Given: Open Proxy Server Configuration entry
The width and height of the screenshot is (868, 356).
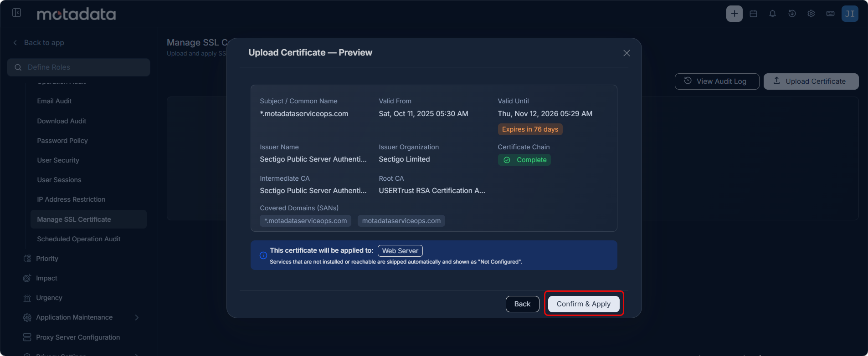Looking at the screenshot, I should (78, 337).
